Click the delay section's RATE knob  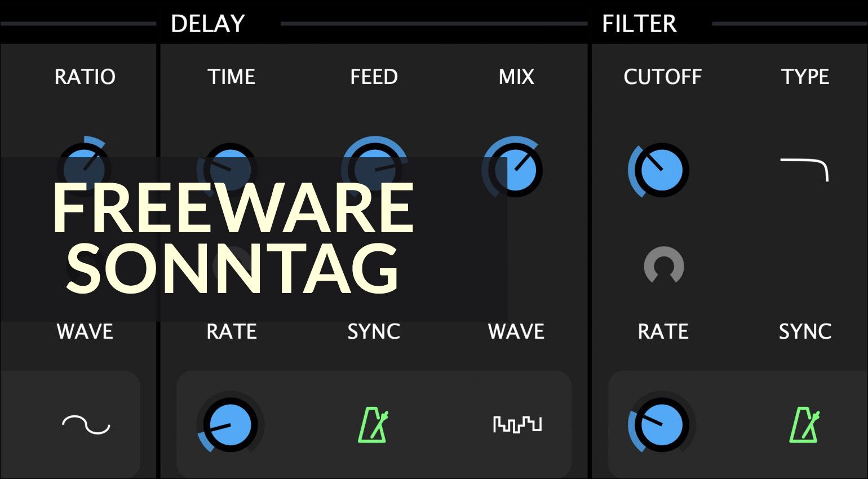tap(229, 424)
